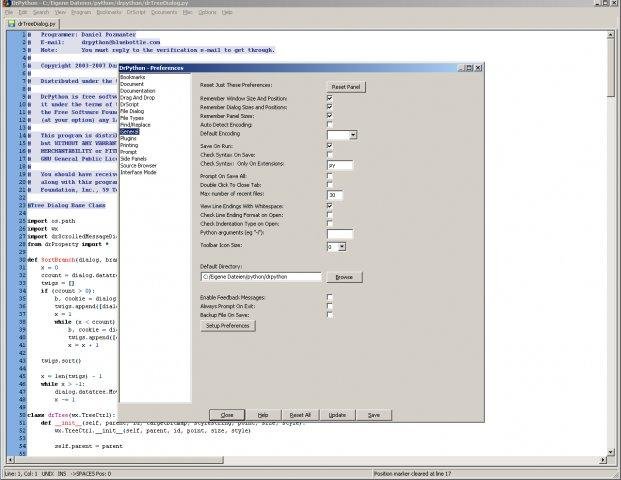Select Drag And Drop preferences
The image size is (621, 480).
[137, 97]
